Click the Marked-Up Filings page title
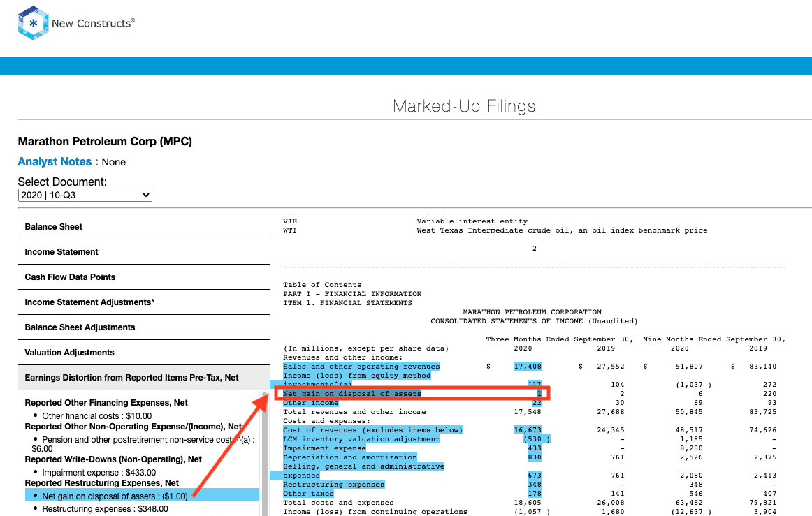 (464, 106)
